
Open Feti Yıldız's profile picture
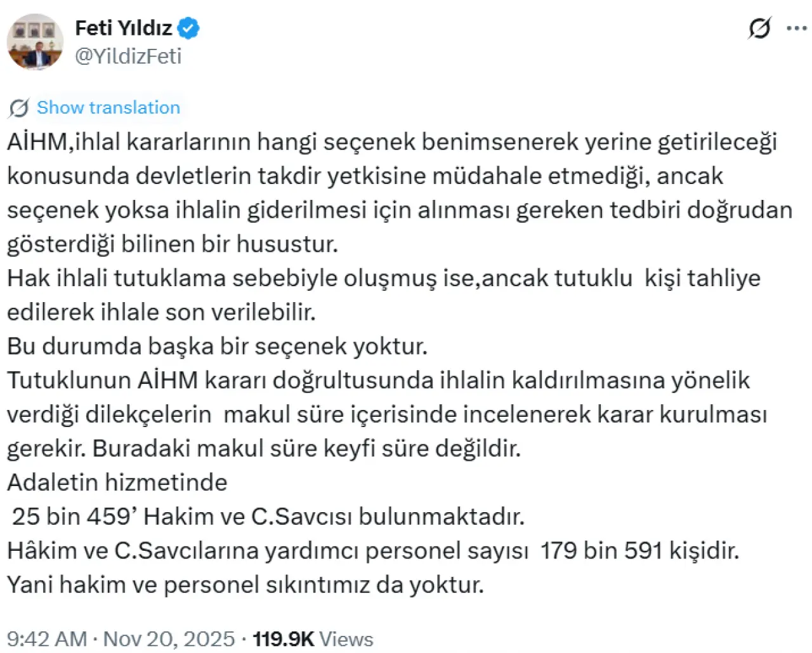pyautogui.click(x=35, y=42)
